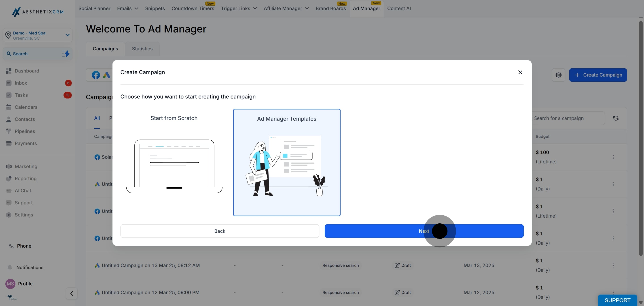Expand Affiliate Manager dropdown

coord(286,9)
